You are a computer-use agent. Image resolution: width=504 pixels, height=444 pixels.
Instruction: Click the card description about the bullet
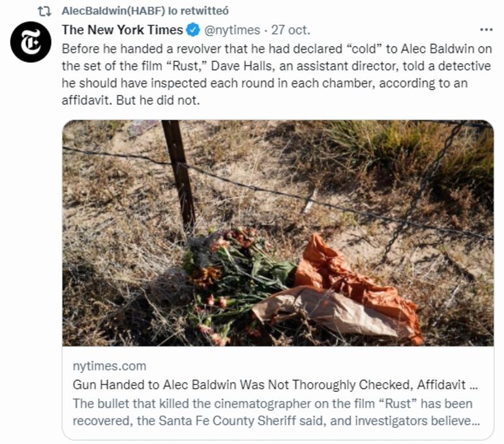[x=276, y=412]
